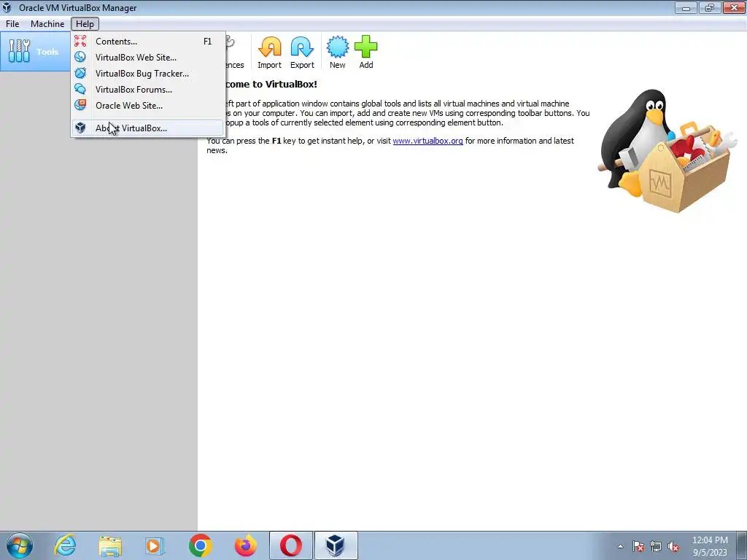Close the VirtualBox Manager window
Screen dimensions: 747x560
pyautogui.click(x=734, y=7)
